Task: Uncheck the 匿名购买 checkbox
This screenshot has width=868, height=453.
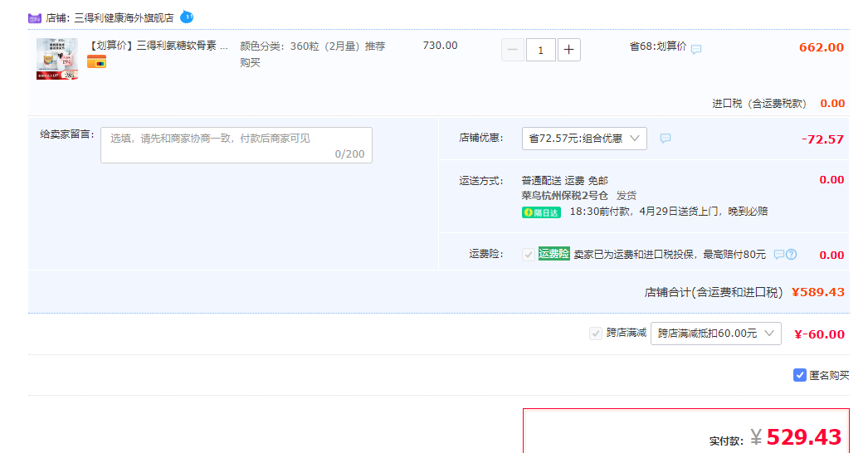Action: coord(799,375)
